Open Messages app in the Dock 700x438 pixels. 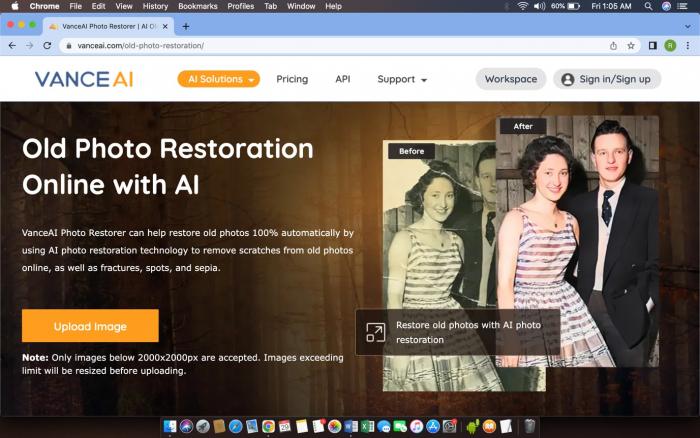[384, 427]
